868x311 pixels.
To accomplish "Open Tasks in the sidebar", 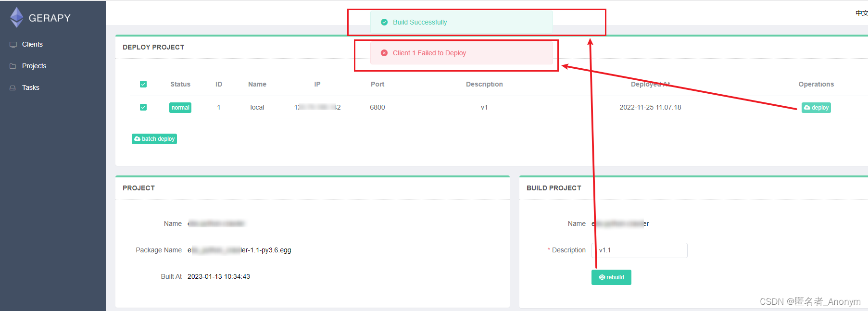I will [31, 87].
